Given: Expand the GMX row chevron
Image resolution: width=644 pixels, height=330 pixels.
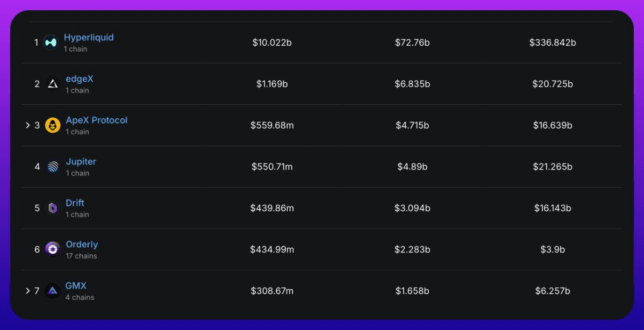Looking at the screenshot, I should [x=27, y=291].
